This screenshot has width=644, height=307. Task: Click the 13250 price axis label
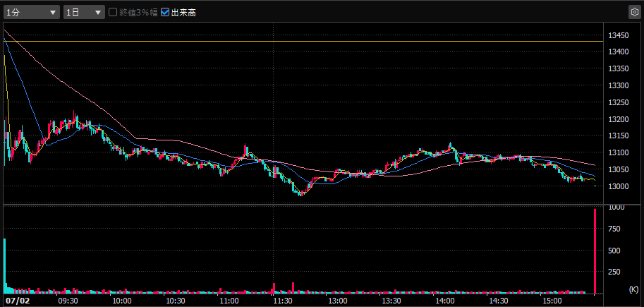coord(618,102)
